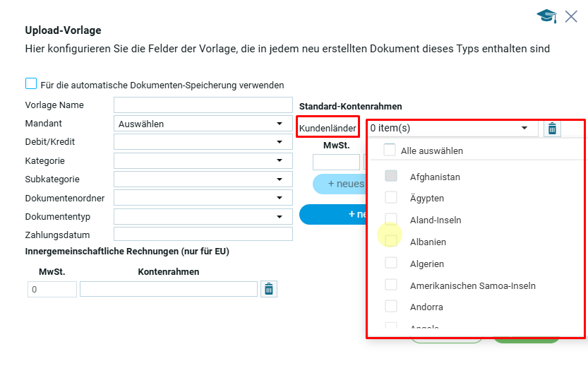Choose Andorra from the country list
The height and width of the screenshot is (366, 588).
391,307
